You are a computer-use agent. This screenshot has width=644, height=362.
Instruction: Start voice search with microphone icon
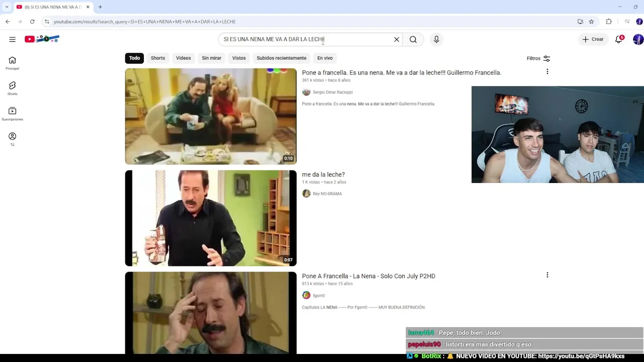[436, 39]
